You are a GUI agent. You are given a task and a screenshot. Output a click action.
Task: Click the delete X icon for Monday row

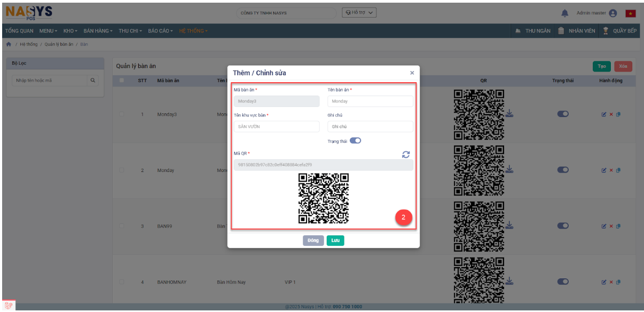pyautogui.click(x=611, y=170)
